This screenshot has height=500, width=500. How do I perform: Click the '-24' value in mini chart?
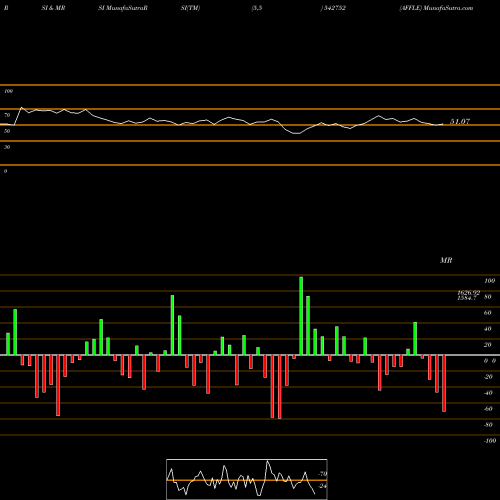pos(322,486)
